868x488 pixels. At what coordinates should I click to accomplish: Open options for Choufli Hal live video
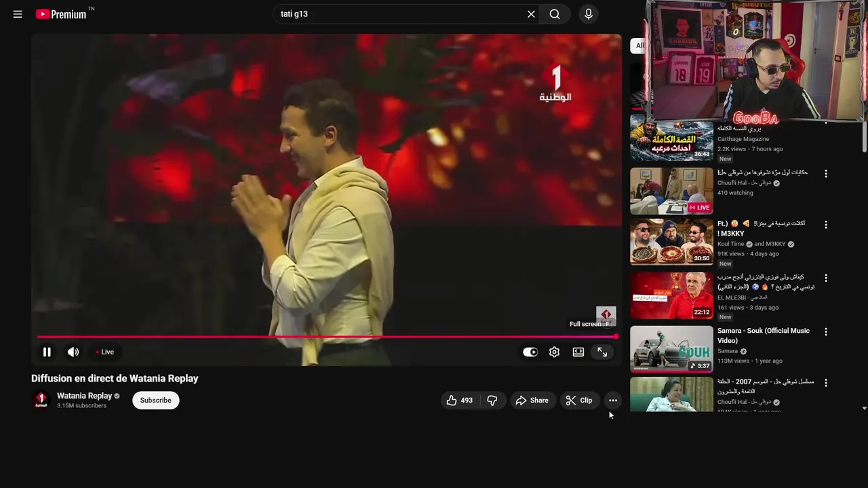826,174
